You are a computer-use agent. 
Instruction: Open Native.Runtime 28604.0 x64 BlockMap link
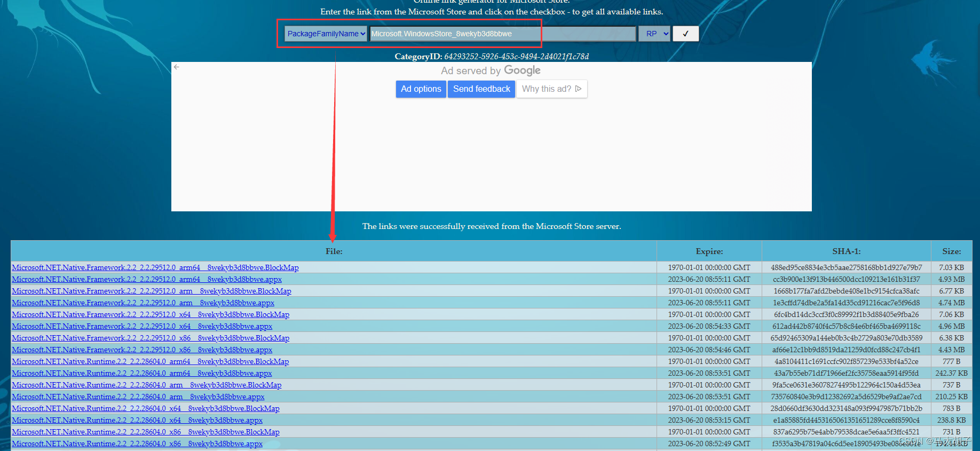146,408
